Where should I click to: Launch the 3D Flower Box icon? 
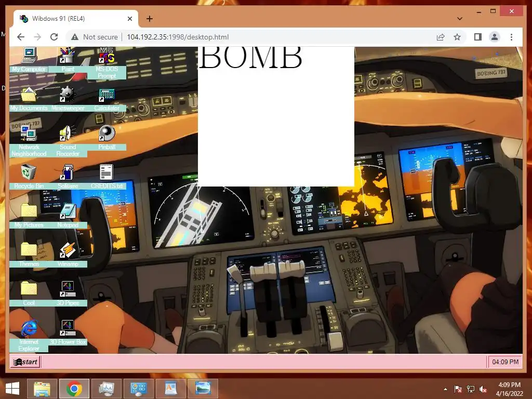tap(68, 328)
